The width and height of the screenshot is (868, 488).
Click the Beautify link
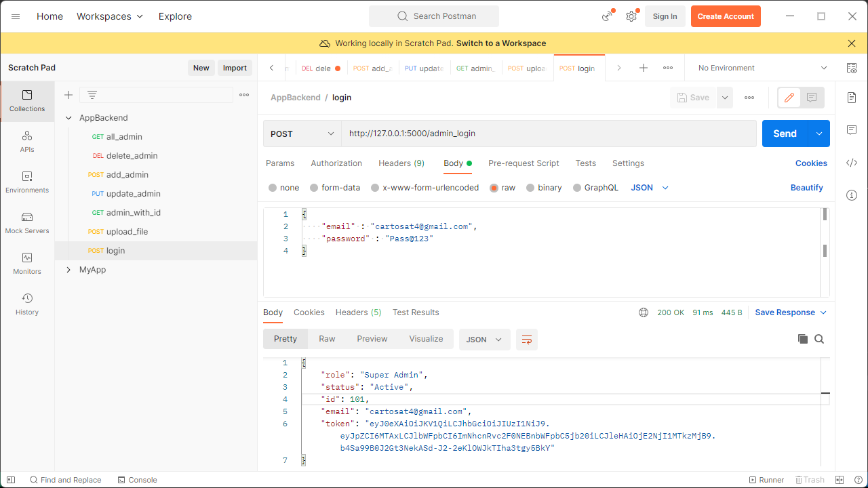807,188
